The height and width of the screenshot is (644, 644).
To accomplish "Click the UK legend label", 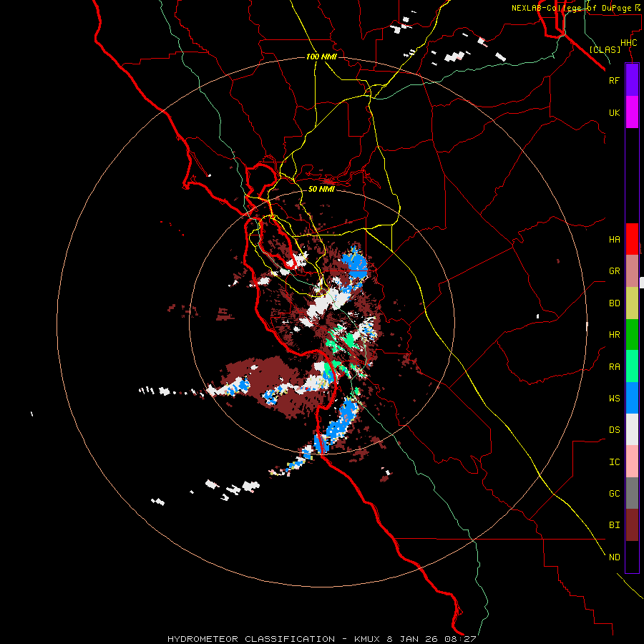I will 614,112.
